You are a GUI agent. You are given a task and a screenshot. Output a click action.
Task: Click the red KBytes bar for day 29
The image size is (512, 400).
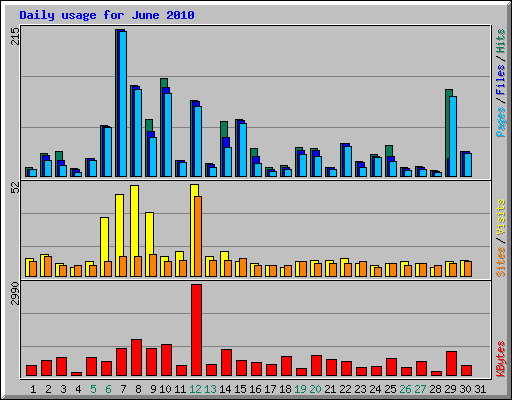click(451, 364)
